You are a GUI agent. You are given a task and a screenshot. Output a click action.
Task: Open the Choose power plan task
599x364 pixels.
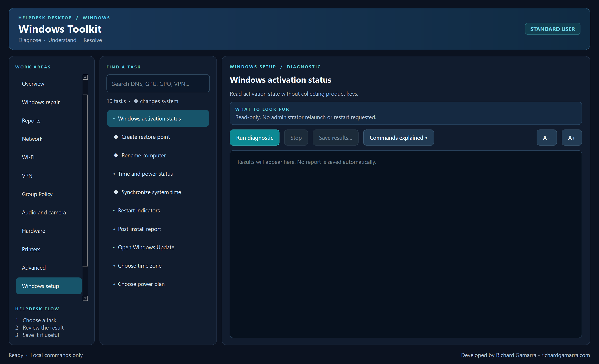click(158, 284)
